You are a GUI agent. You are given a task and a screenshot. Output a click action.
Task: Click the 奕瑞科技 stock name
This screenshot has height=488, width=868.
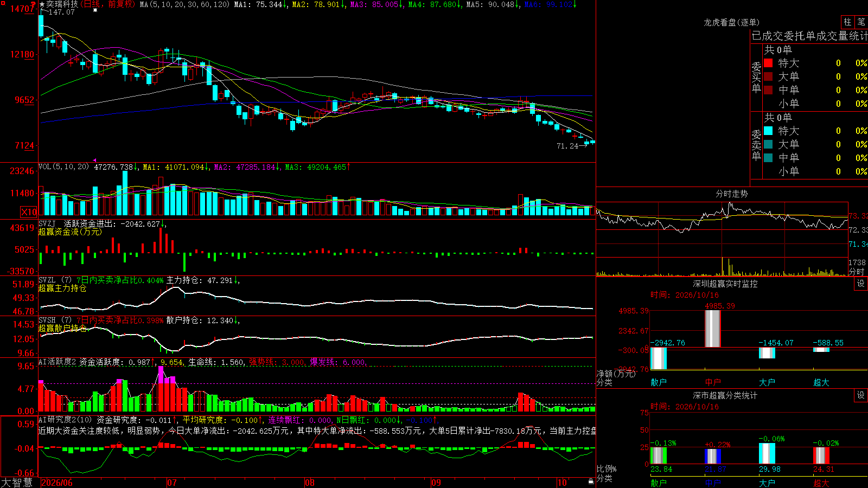click(x=62, y=4)
